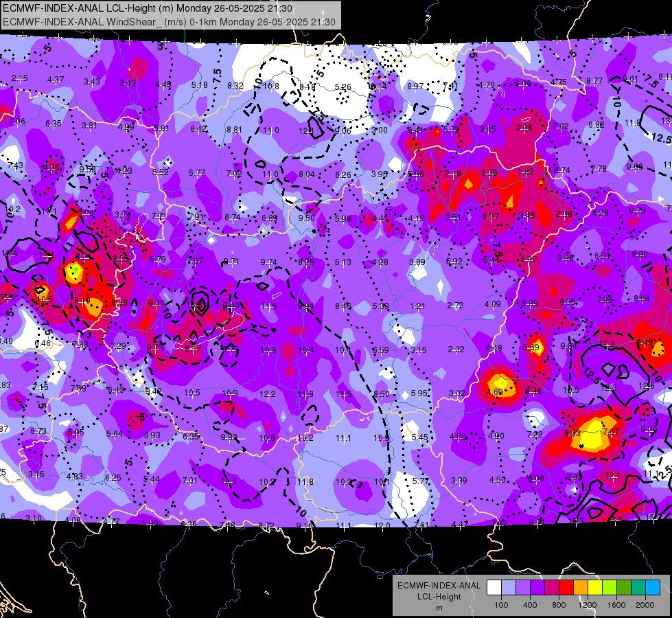Click the map value 8.77
The width and height of the screenshot is (672, 618).
click(x=595, y=80)
